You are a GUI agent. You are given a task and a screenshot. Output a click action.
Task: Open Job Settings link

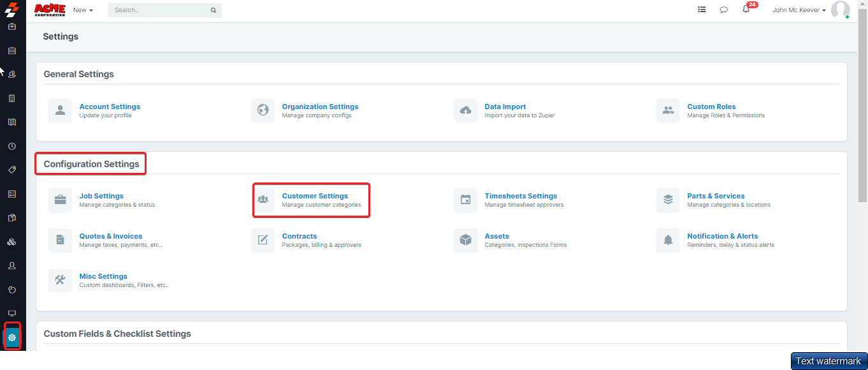pos(101,196)
